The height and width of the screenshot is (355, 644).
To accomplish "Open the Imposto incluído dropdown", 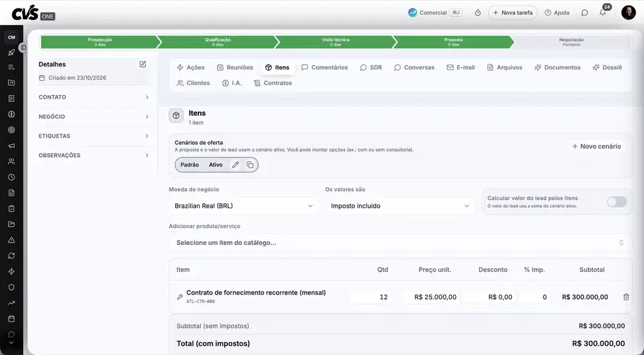I will click(400, 206).
